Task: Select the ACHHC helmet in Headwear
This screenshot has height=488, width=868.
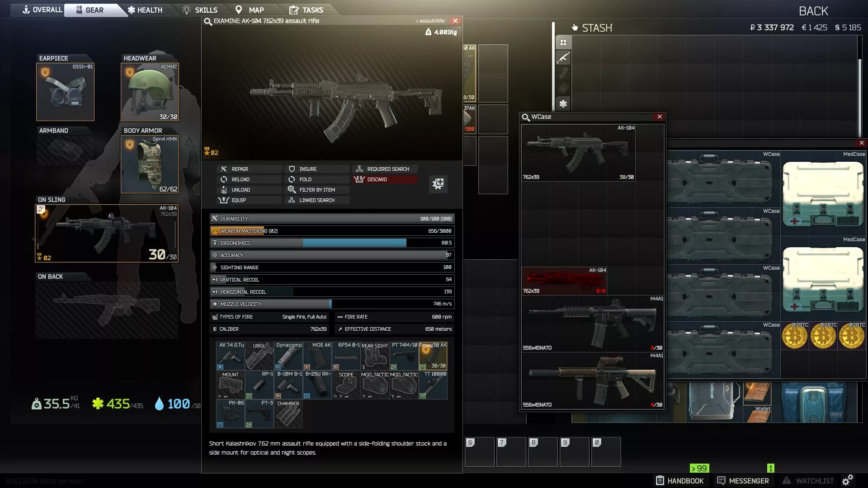Action: click(x=150, y=92)
